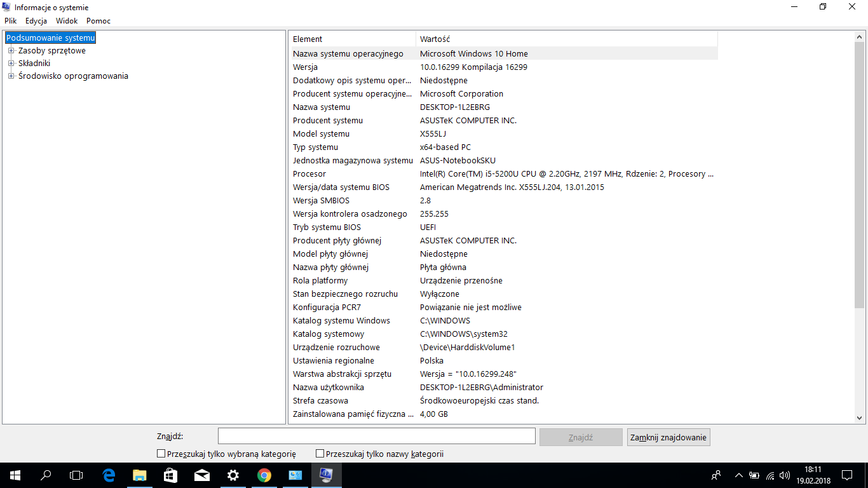
Task: Open taskbar search magnifier
Action: pyautogui.click(x=46, y=475)
